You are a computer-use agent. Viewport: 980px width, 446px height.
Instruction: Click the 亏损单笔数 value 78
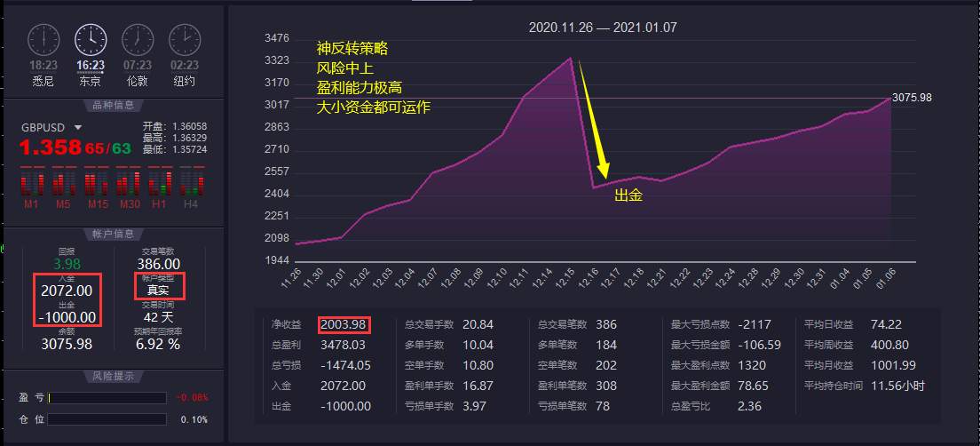[x=603, y=407]
